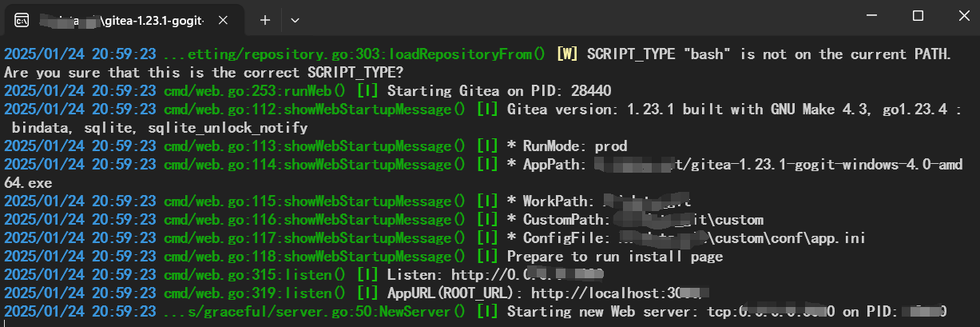The width and height of the screenshot is (980, 327).
Task: Click the empty title bar area
Action: pyautogui.click(x=559, y=16)
